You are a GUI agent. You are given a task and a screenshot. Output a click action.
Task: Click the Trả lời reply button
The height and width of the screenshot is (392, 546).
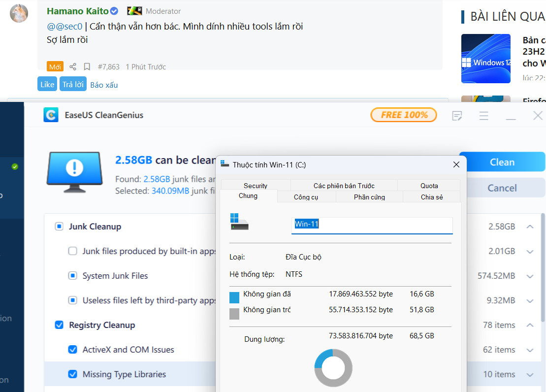[73, 84]
